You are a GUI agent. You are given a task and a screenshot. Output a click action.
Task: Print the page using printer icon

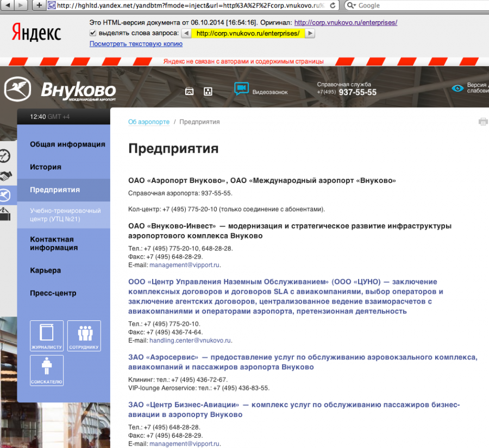[x=483, y=122]
